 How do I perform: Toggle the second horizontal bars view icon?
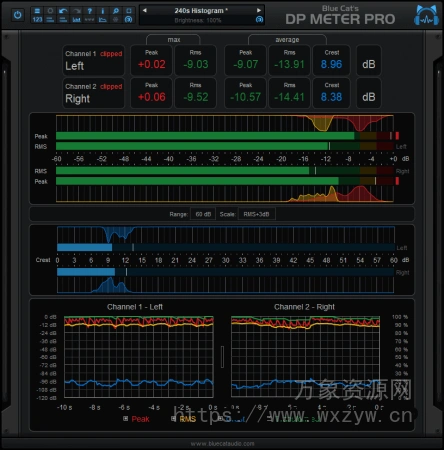pos(63,20)
